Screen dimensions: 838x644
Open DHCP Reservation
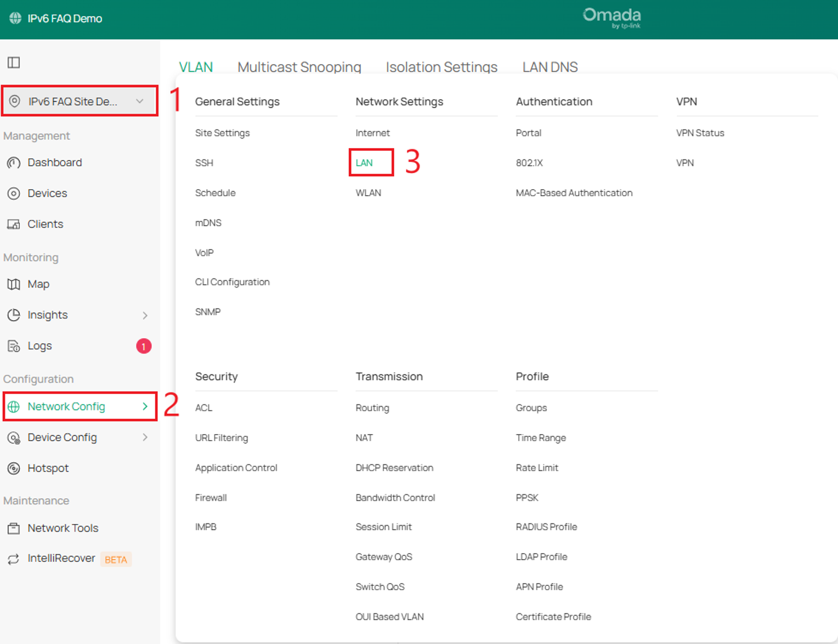point(394,468)
